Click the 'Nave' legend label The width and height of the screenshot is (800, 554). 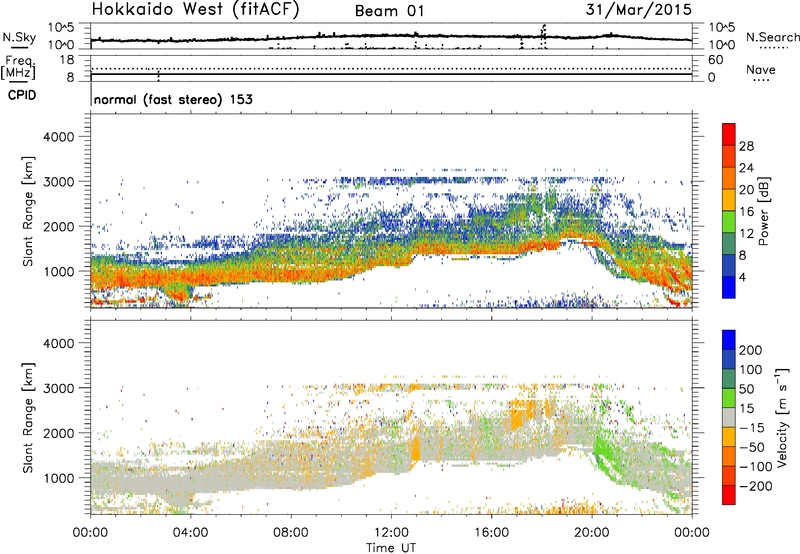click(x=760, y=69)
